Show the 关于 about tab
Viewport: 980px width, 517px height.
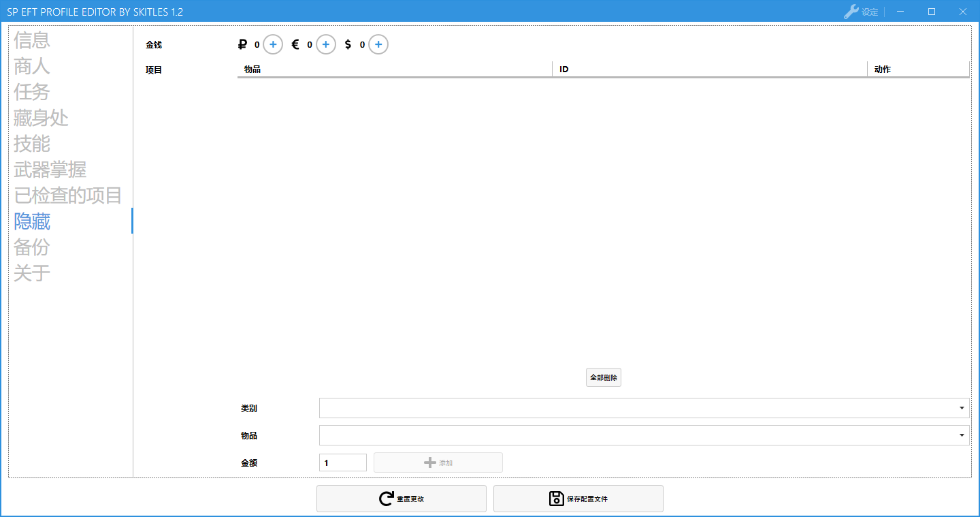(x=32, y=273)
